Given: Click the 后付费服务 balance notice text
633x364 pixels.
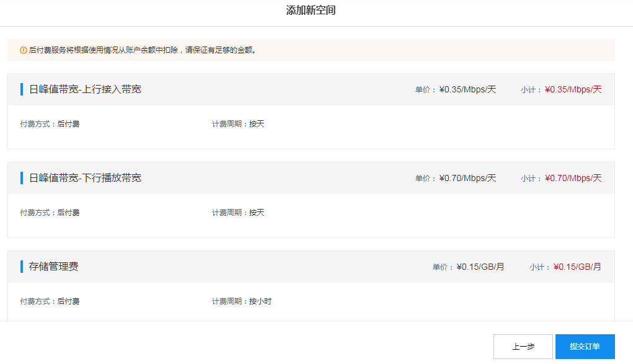Looking at the screenshot, I should [143, 50].
